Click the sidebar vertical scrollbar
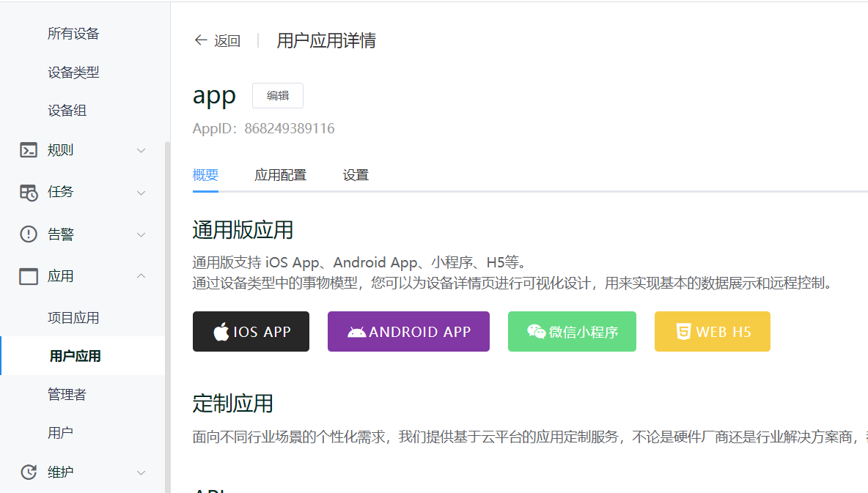The width and height of the screenshot is (868, 493). click(x=167, y=317)
